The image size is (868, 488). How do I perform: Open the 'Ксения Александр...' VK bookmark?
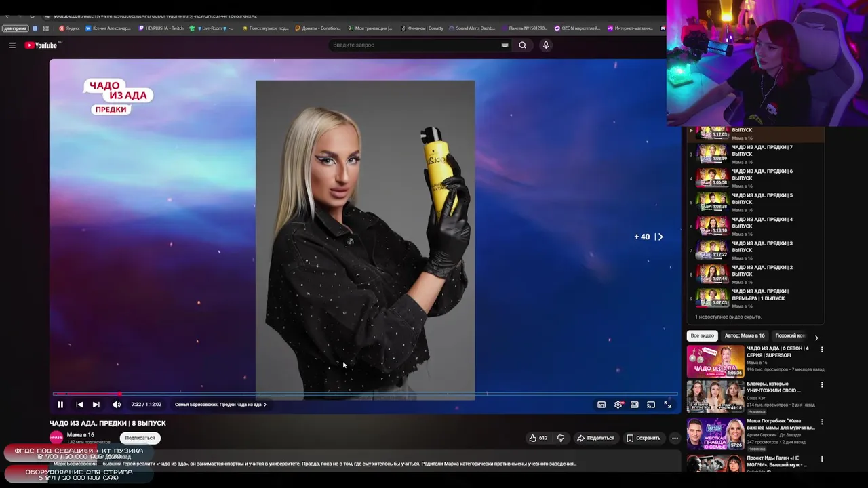108,28
